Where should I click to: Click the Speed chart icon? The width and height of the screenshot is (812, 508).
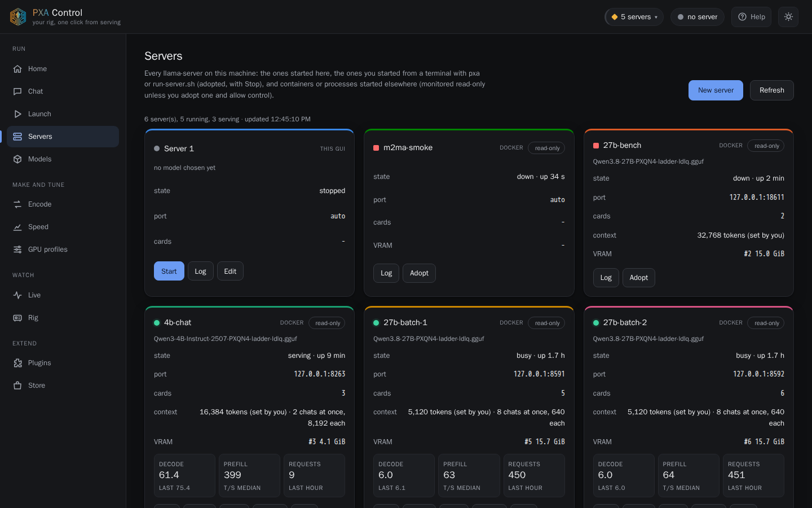pyautogui.click(x=17, y=227)
